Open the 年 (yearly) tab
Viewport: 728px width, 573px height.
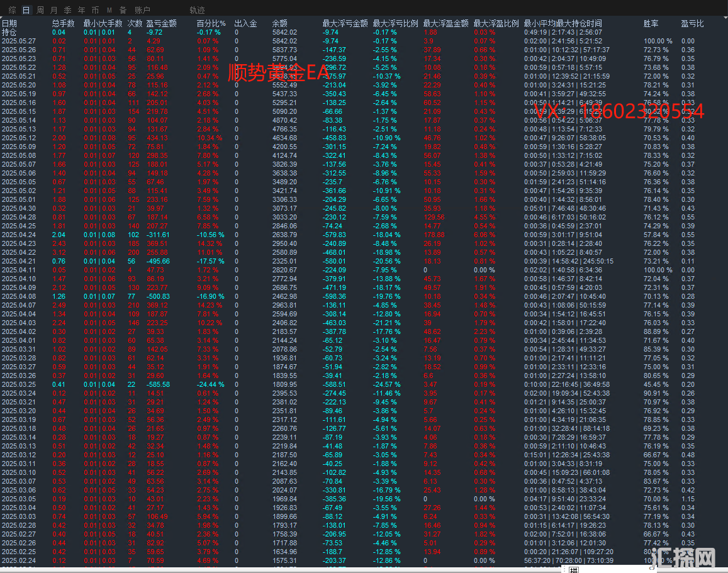click(82, 10)
